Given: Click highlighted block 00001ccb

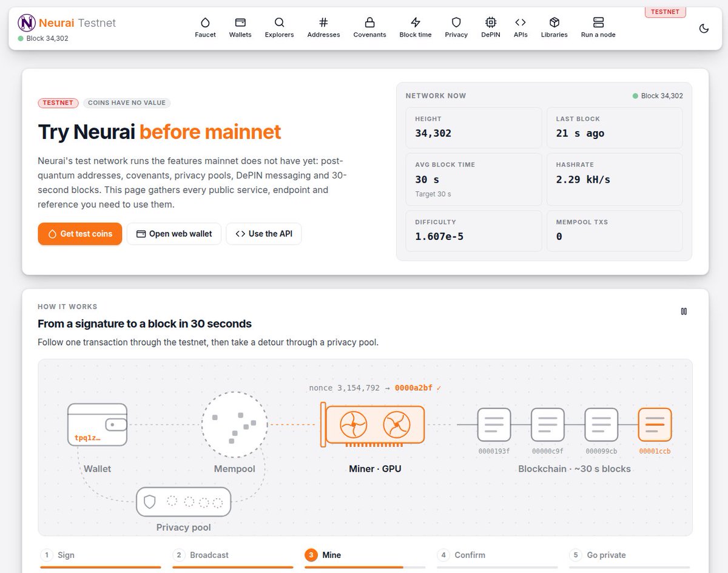Looking at the screenshot, I should click(655, 424).
